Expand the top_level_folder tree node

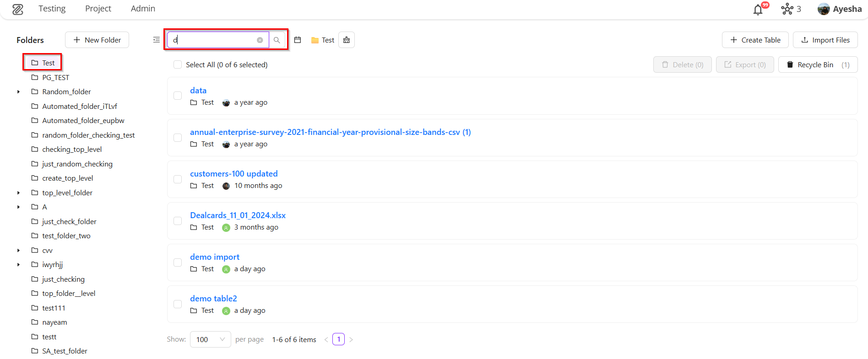(x=18, y=193)
